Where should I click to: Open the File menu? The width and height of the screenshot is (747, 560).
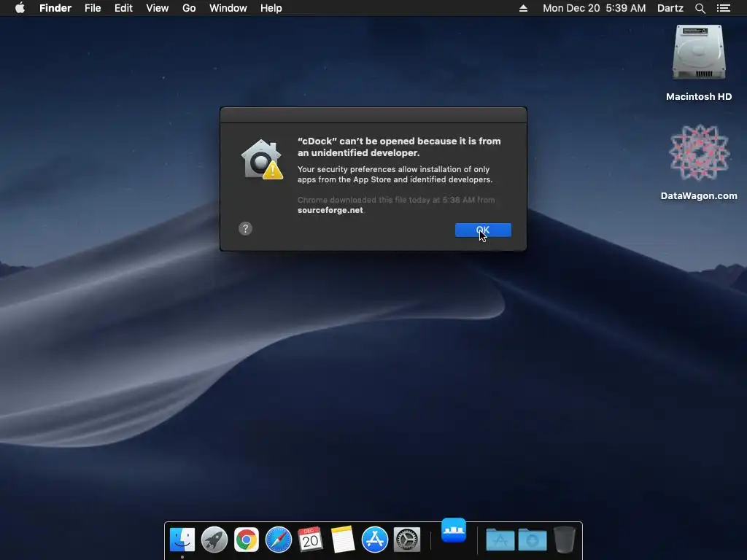pyautogui.click(x=93, y=8)
